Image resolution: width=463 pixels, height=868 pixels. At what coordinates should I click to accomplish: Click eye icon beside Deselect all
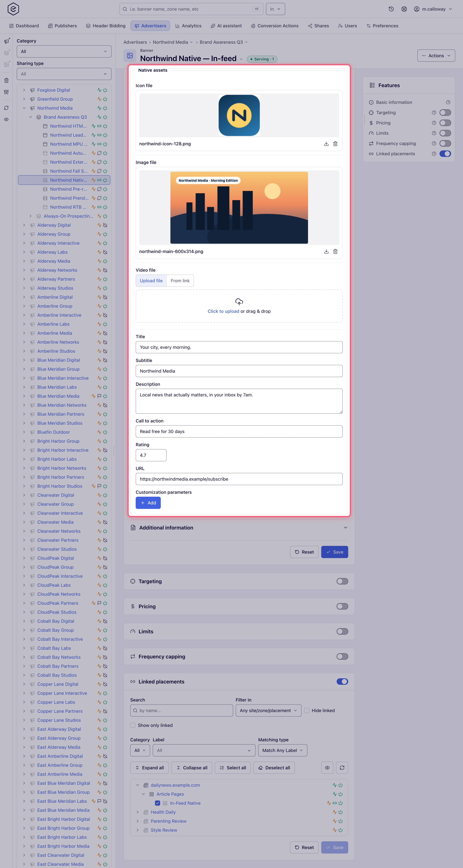coord(327,768)
